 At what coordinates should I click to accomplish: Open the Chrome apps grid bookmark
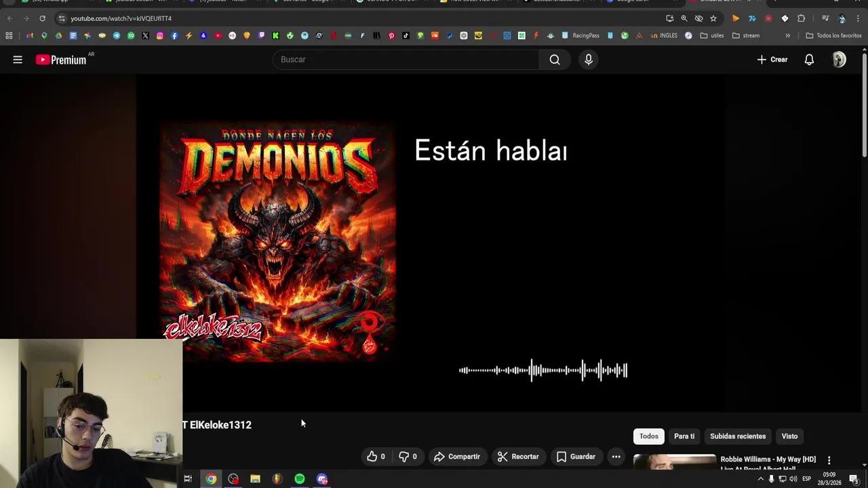coord(9,35)
